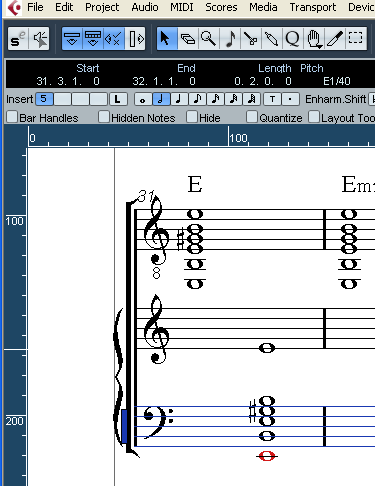
Task: Select the Erase tool
Action: 188,39
